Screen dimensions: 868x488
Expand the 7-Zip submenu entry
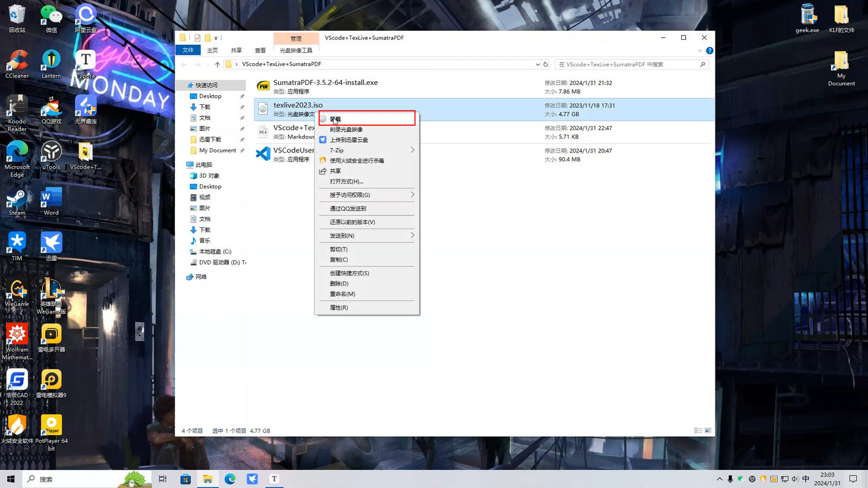pos(367,150)
